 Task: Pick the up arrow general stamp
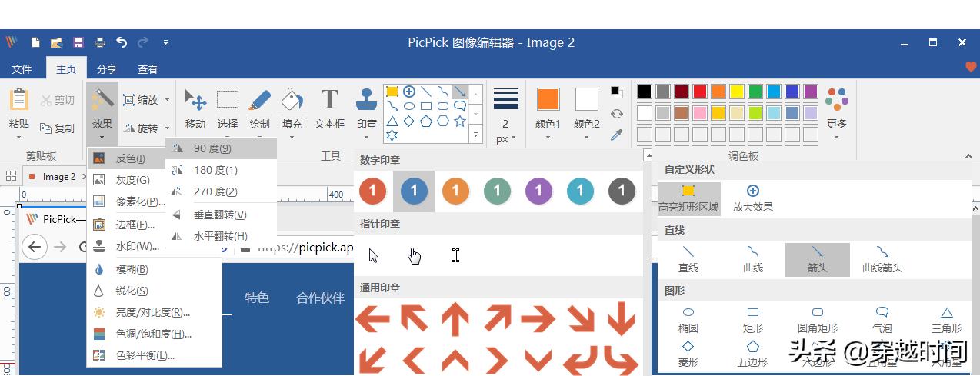pyautogui.click(x=455, y=319)
